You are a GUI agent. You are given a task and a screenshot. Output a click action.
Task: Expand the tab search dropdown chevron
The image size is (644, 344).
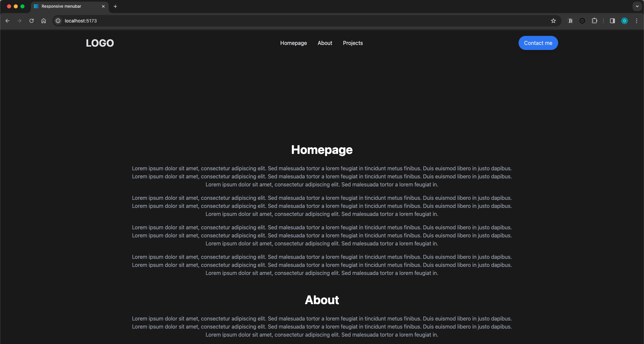click(x=637, y=6)
